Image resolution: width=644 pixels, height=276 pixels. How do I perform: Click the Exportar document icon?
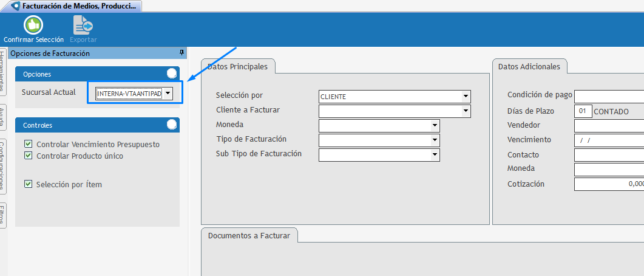pos(82,24)
